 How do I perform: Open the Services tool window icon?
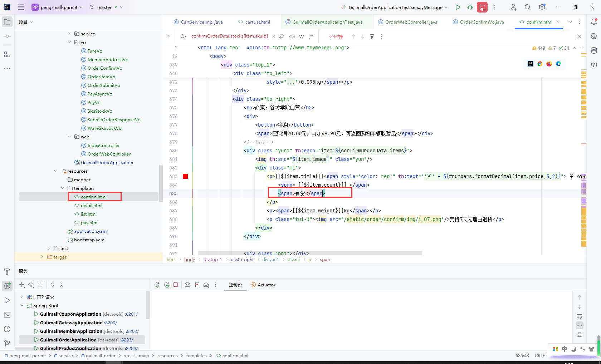click(x=7, y=286)
